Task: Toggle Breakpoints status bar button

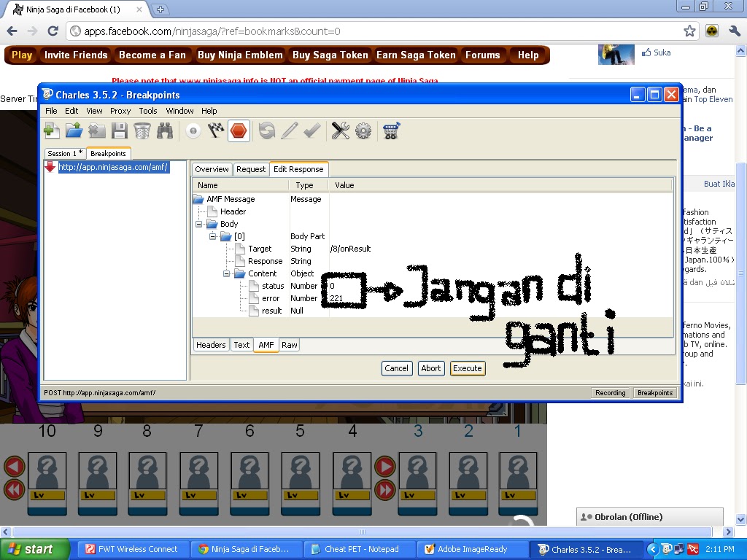Action: pyautogui.click(x=655, y=393)
